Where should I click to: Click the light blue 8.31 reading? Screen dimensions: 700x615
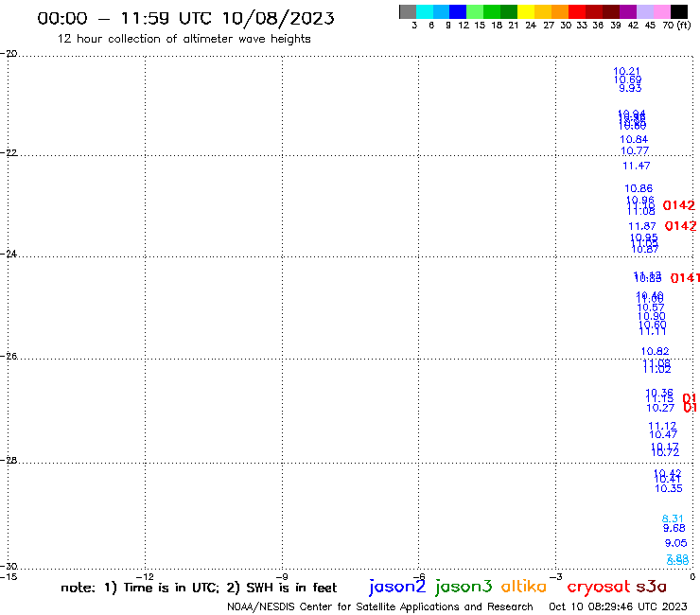coord(673,518)
